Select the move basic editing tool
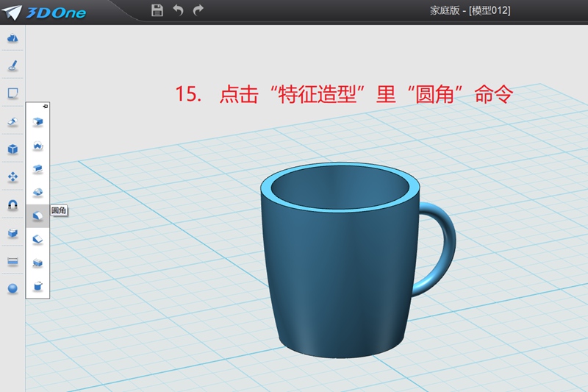The height and width of the screenshot is (392, 588). [x=12, y=177]
